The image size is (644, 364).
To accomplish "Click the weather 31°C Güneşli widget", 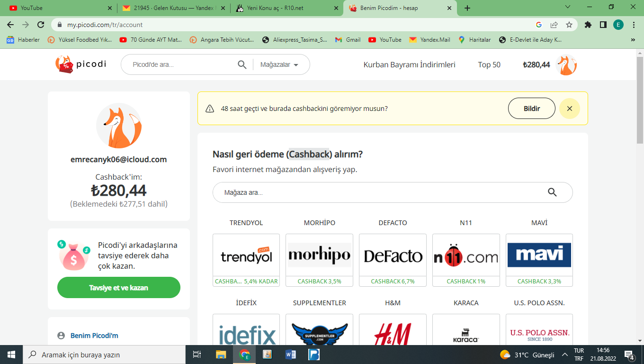I will [x=527, y=355].
